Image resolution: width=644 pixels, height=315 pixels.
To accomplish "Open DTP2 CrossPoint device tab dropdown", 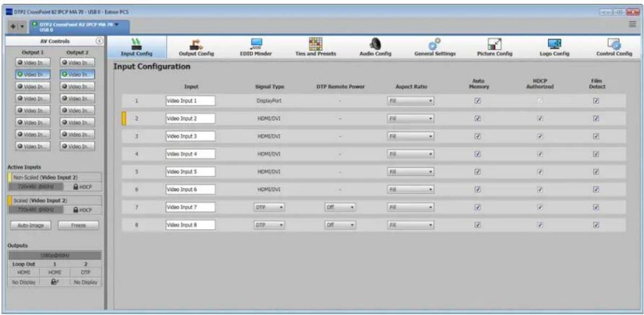I will pyautogui.click(x=117, y=25).
